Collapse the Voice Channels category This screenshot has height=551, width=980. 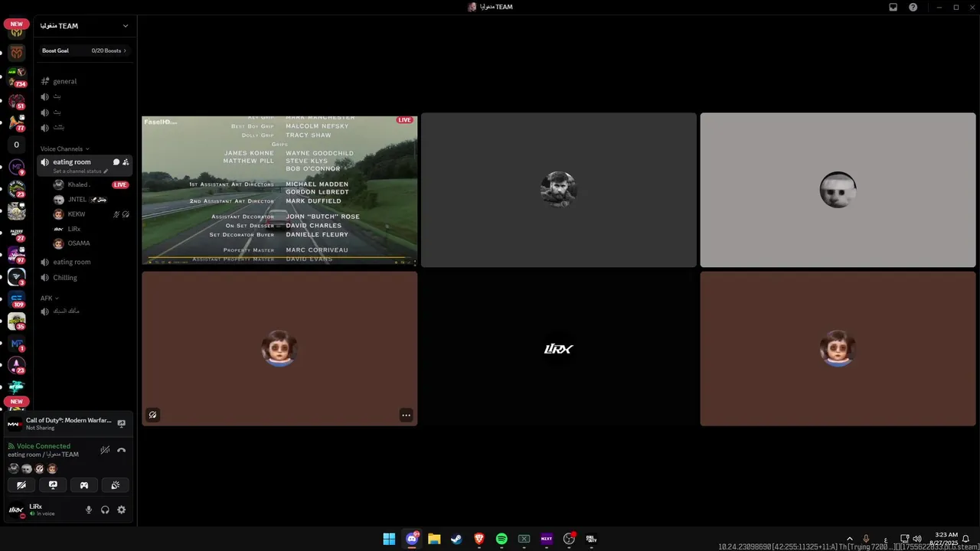(64, 148)
